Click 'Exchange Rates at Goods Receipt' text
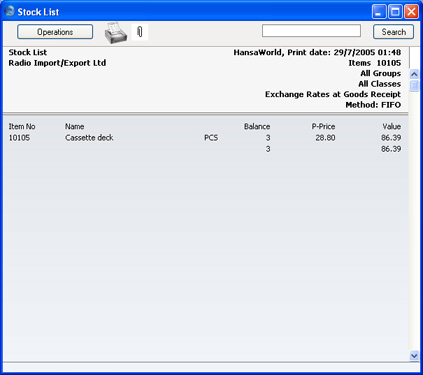 click(333, 94)
